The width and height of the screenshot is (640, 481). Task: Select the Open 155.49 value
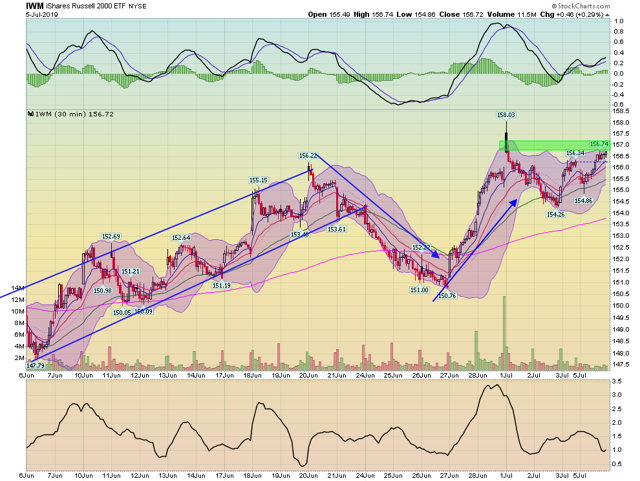coord(329,14)
